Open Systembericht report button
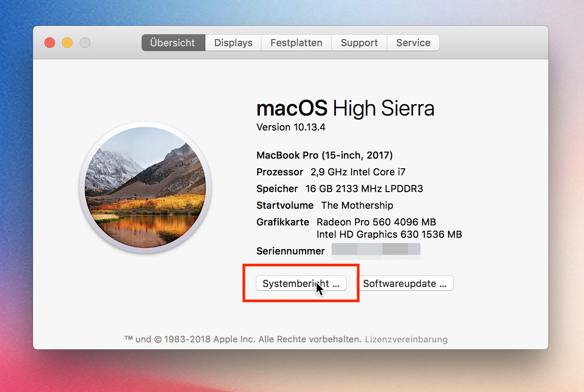 tap(301, 283)
